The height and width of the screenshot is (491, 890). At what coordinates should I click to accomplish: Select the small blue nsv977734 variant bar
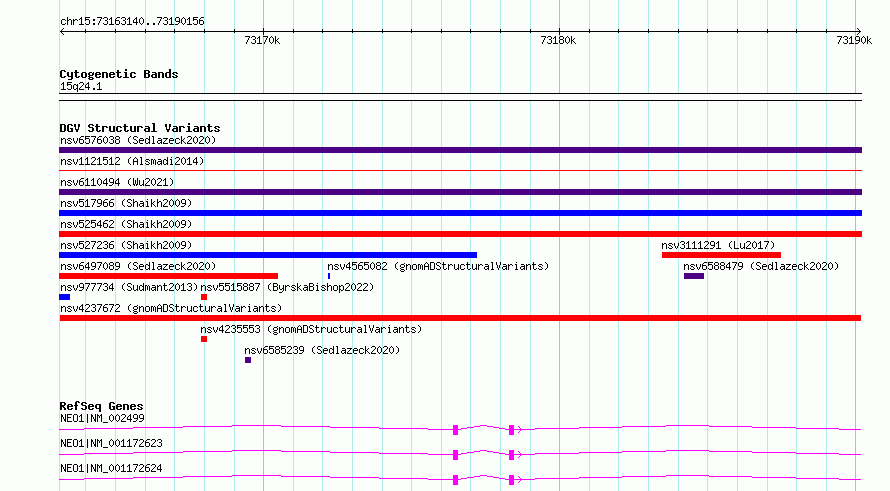click(65, 297)
